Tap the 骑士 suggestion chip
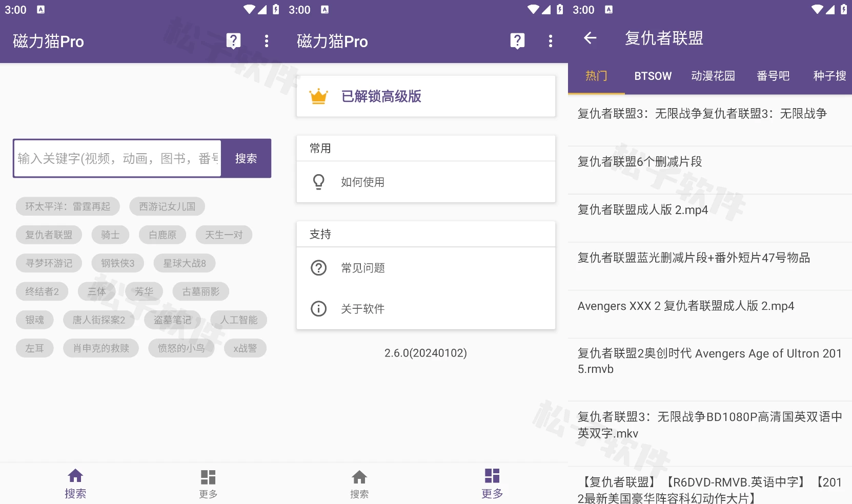 tap(110, 235)
